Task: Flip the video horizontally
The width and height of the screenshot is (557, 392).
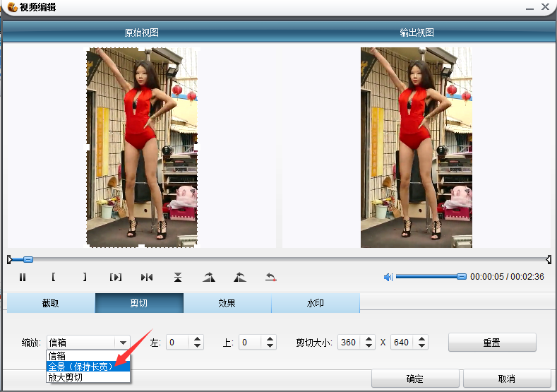Action: 147,277
